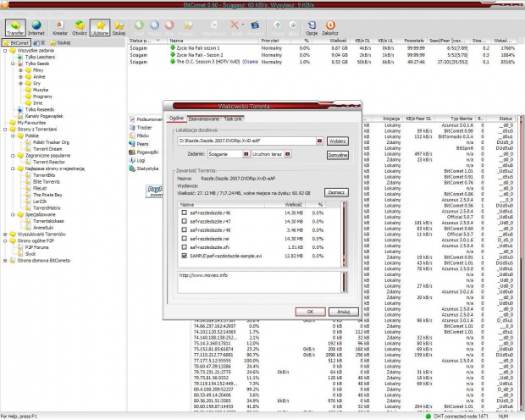525x420 pixels.
Task: Click the Szukaj search icon in toolbar
Action: [119, 27]
